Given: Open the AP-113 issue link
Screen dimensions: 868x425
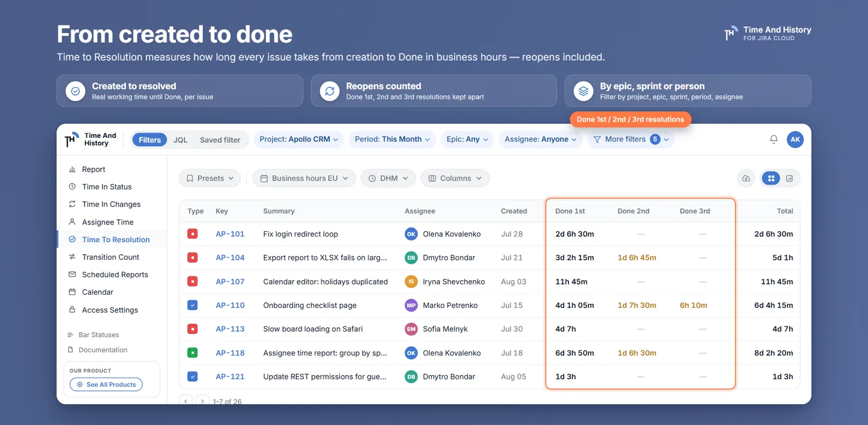Looking at the screenshot, I should pyautogui.click(x=230, y=329).
